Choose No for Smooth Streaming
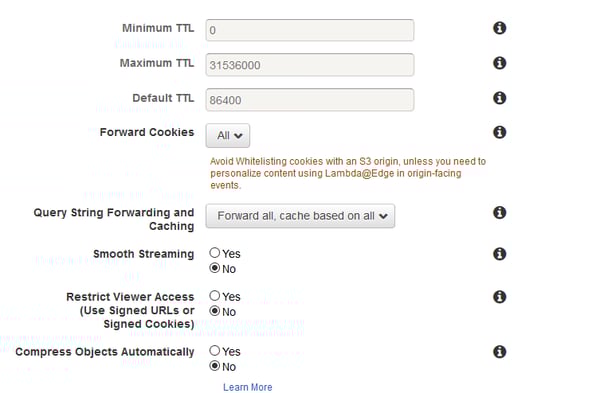600x393 pixels. click(215, 268)
